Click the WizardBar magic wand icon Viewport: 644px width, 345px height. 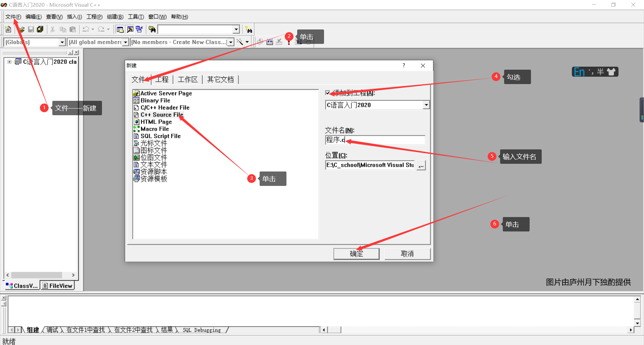[x=240, y=42]
